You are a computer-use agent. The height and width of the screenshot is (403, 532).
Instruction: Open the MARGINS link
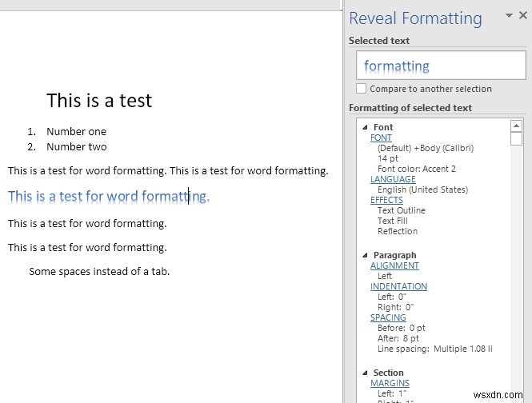point(390,383)
